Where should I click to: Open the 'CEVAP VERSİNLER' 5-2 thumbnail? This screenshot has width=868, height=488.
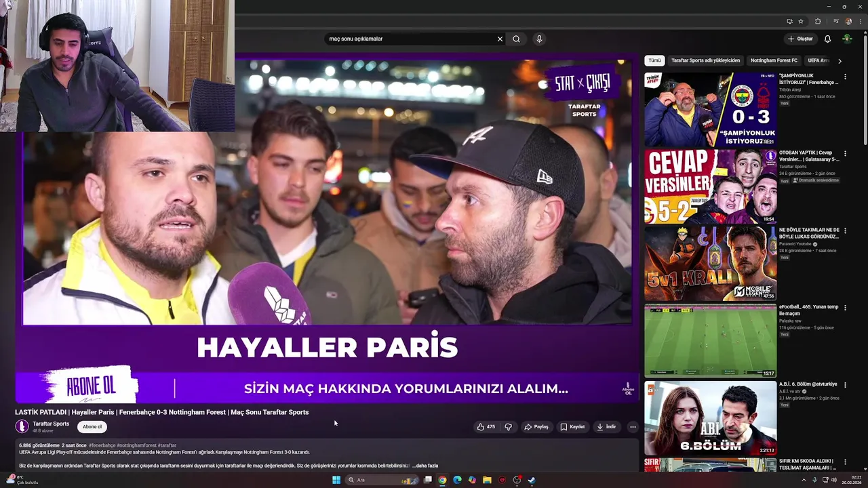coord(710,186)
